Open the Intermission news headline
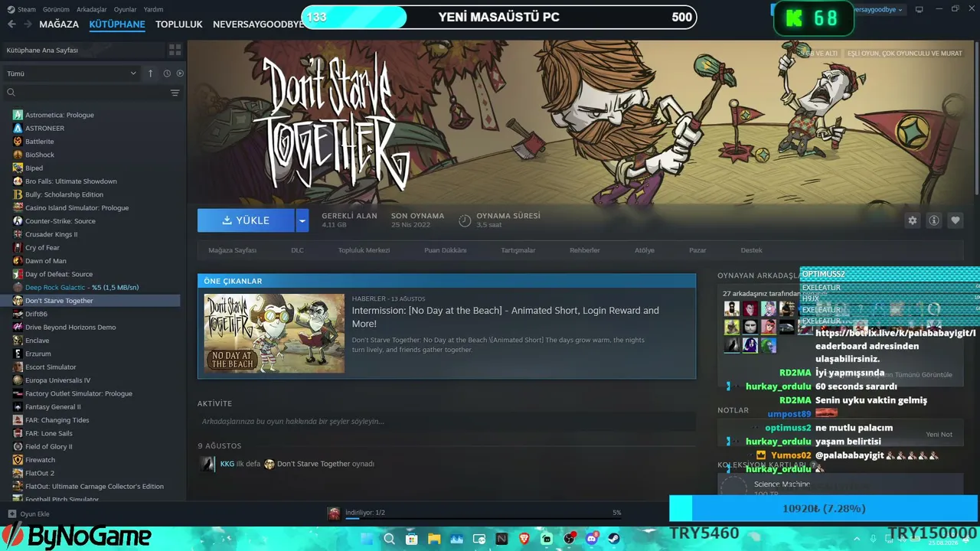Screen dimensions: 980x551 pyautogui.click(x=505, y=317)
